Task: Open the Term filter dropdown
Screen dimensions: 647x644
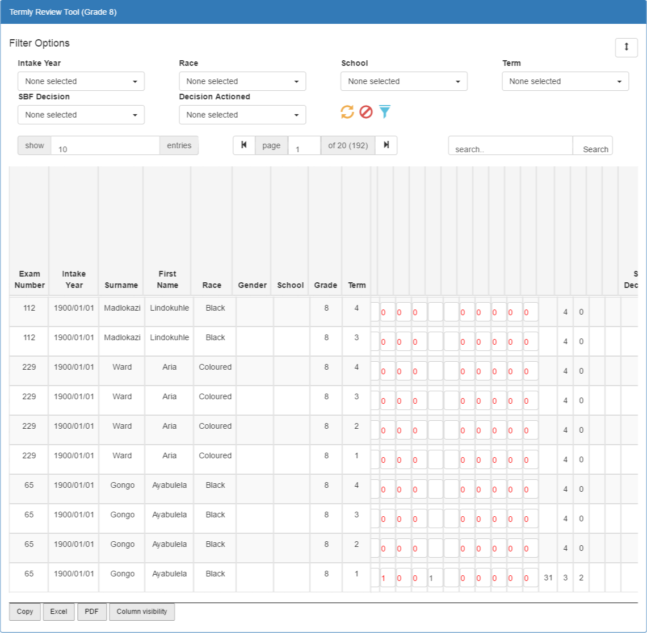Action: 565,81
